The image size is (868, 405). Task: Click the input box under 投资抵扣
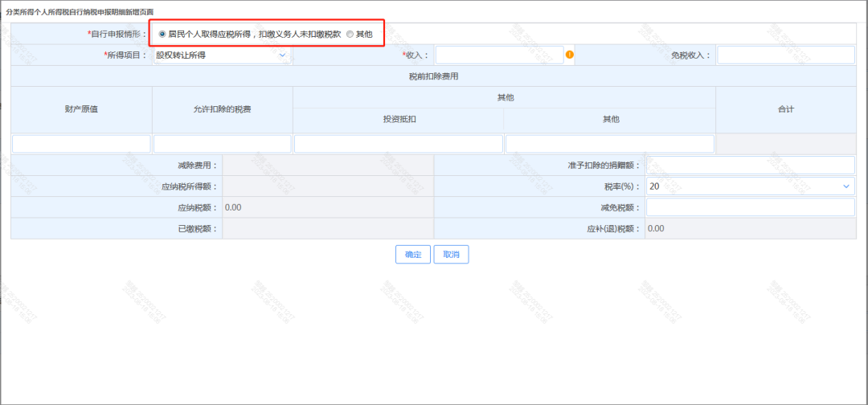tap(399, 144)
